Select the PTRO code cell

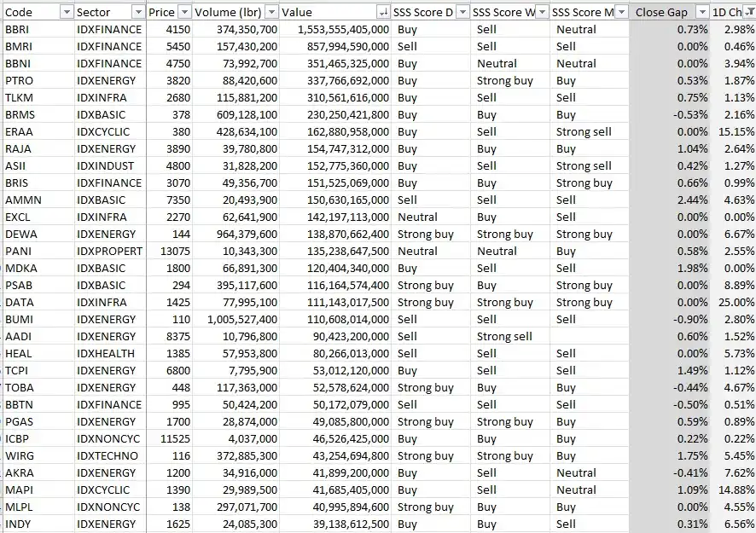(38, 80)
